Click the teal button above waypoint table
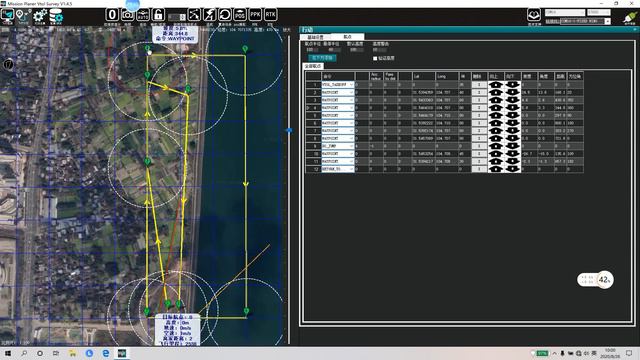Screen dimensions: 640x360 322,58
